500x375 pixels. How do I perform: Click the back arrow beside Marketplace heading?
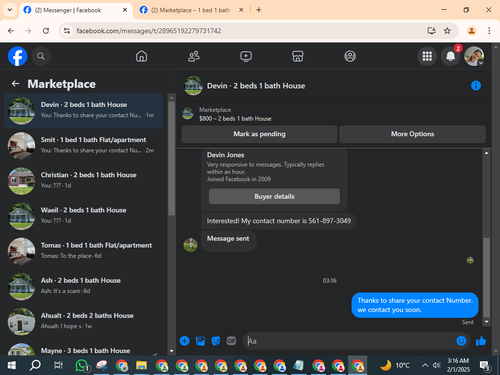[x=15, y=84]
